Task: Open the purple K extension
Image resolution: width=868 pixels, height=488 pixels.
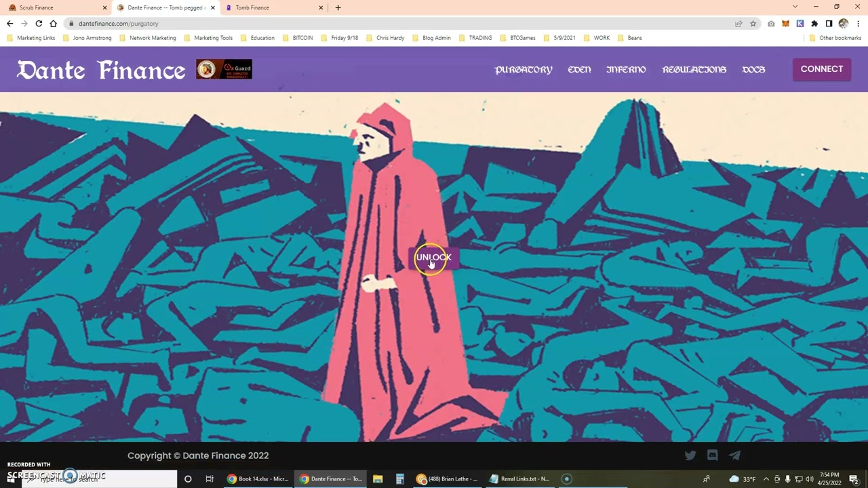Action: [800, 24]
